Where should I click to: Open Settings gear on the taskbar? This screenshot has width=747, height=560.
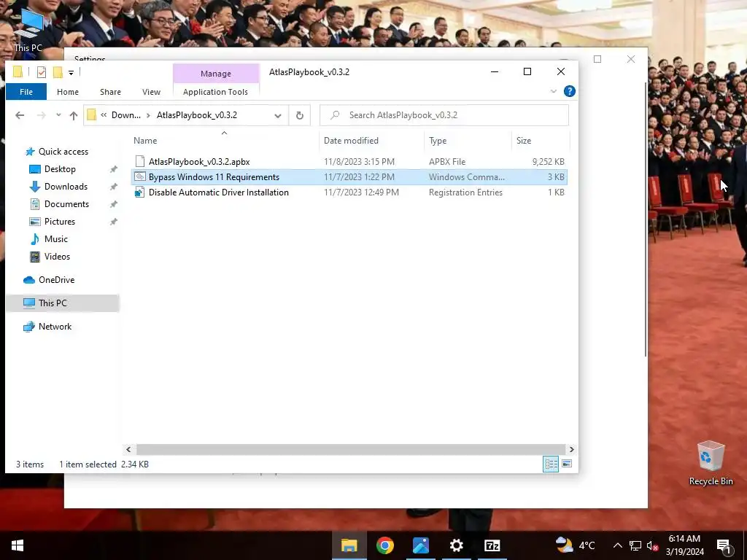click(x=457, y=545)
